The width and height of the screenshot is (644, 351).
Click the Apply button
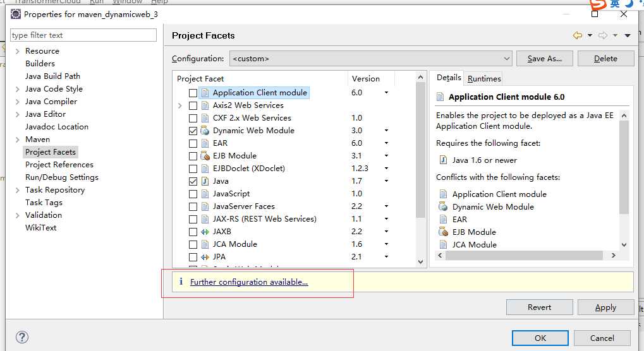pos(605,307)
